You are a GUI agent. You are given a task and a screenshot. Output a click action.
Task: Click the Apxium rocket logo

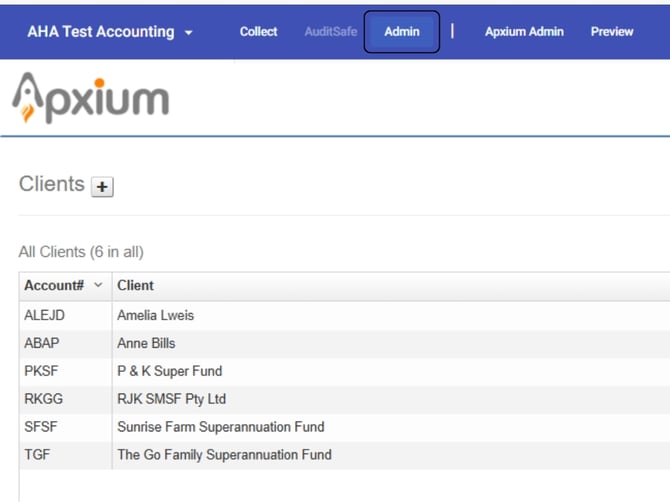90,98
